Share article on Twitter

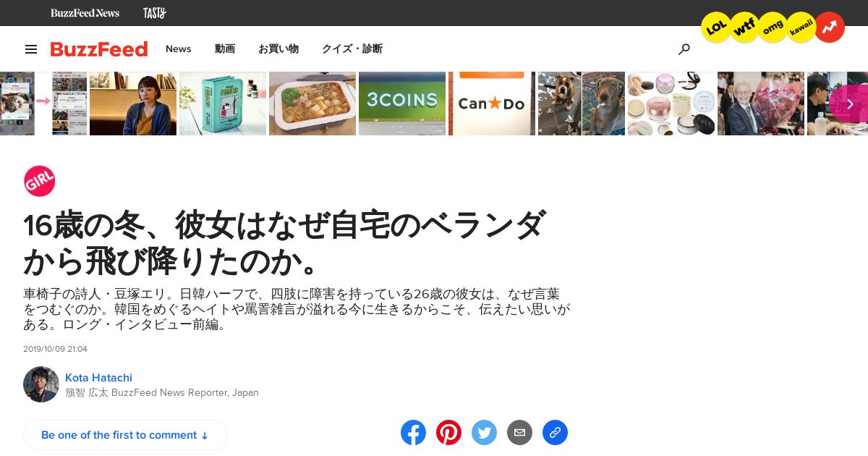(x=485, y=433)
